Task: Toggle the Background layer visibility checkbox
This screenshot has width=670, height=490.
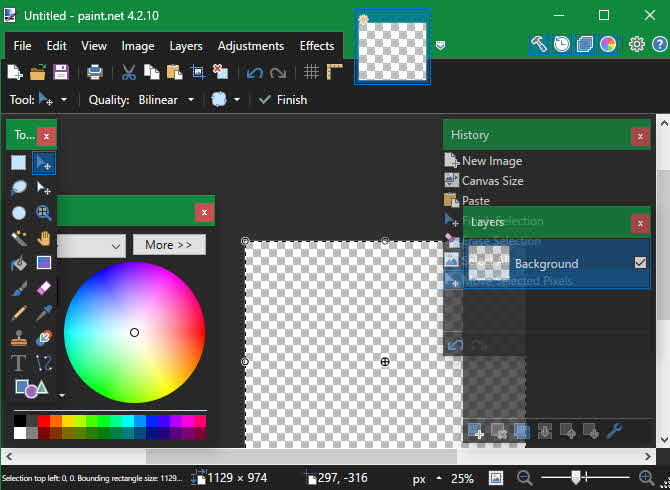Action: click(x=640, y=263)
